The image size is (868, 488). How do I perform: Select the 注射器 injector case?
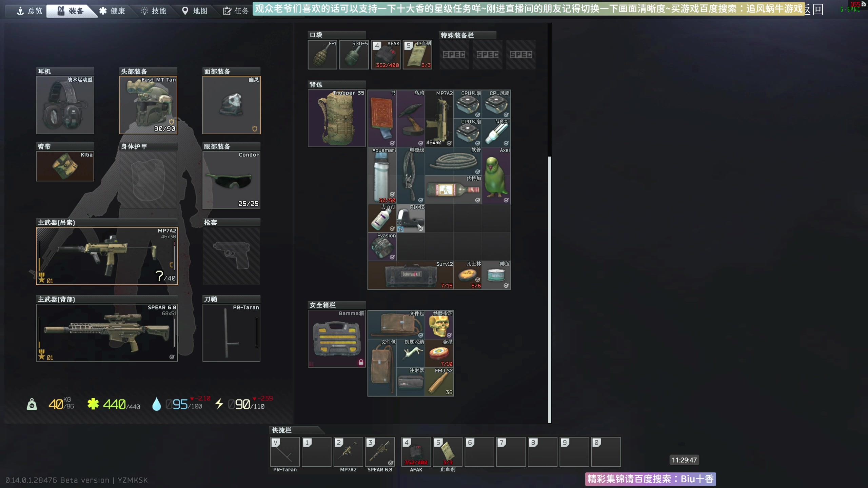pos(411,382)
